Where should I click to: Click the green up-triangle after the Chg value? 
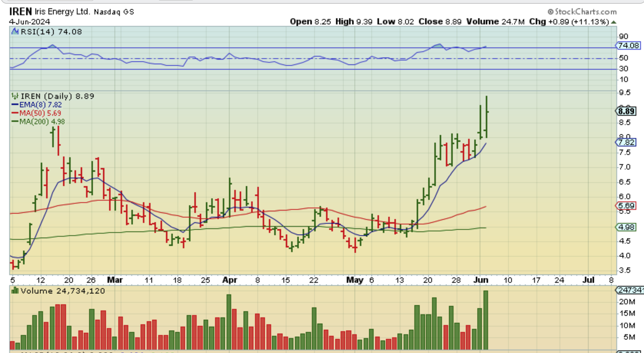(x=614, y=22)
